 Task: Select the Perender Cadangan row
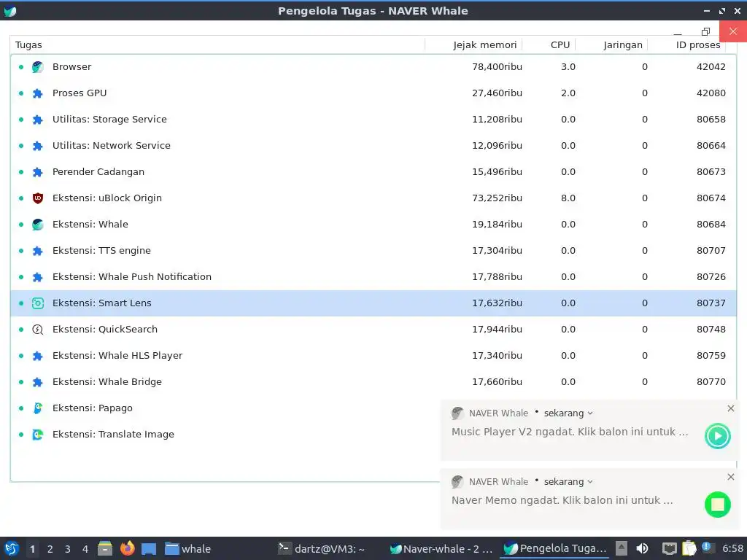coord(373,172)
